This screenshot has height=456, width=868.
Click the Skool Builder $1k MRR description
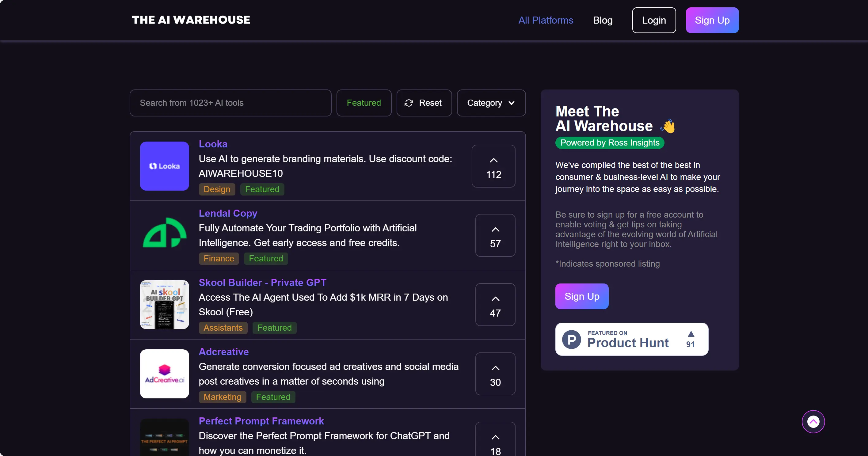[x=323, y=304]
